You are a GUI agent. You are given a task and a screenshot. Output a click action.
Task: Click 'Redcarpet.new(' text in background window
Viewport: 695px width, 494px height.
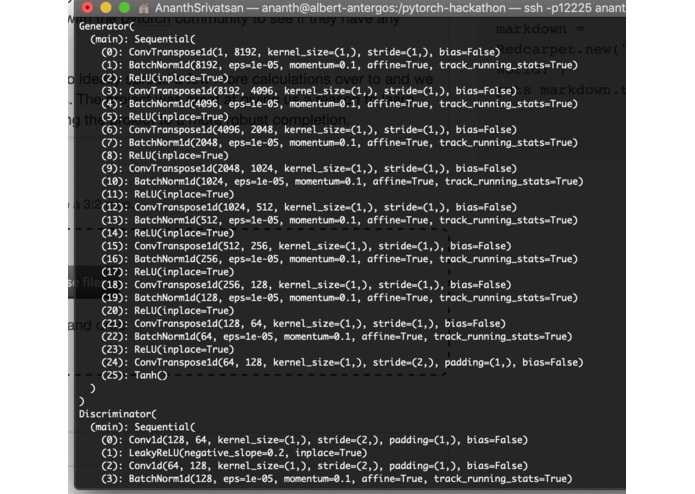click(x=557, y=49)
